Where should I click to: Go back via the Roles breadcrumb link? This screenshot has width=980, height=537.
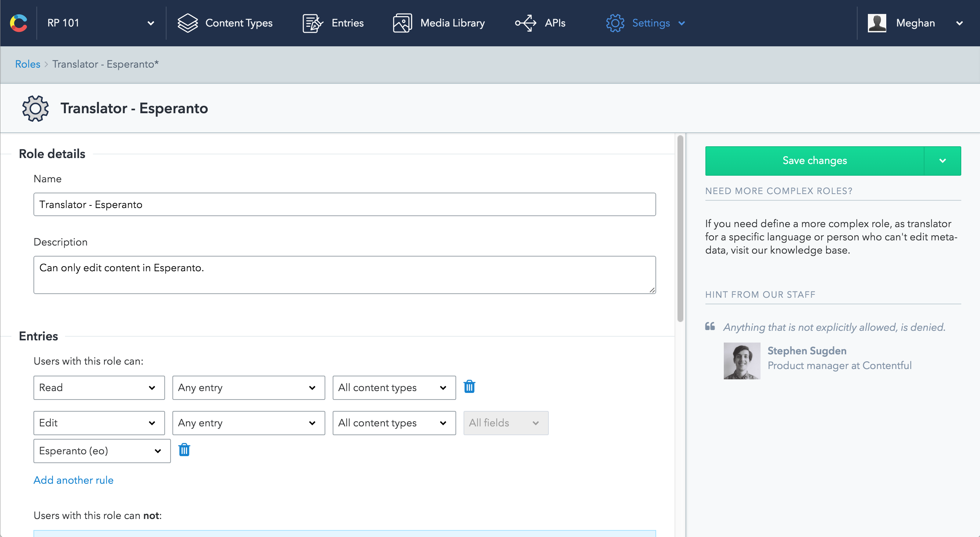[28, 64]
